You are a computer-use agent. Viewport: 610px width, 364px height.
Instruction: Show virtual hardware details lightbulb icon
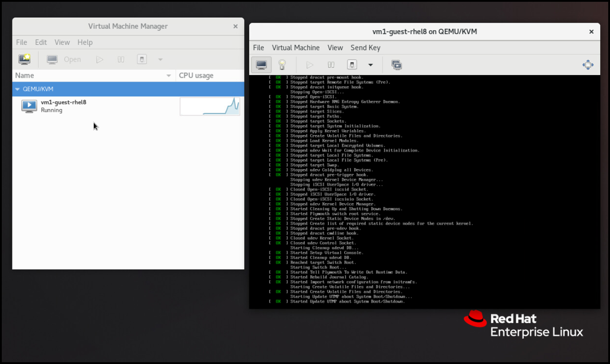282,65
